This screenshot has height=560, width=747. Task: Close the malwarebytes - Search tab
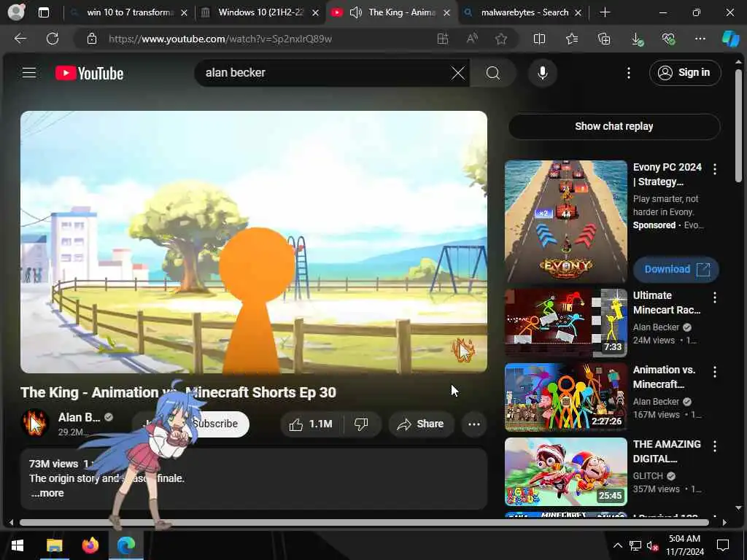(578, 13)
